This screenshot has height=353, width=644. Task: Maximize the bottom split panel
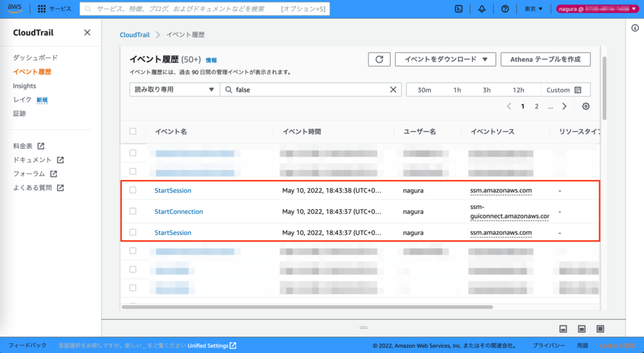(600, 329)
